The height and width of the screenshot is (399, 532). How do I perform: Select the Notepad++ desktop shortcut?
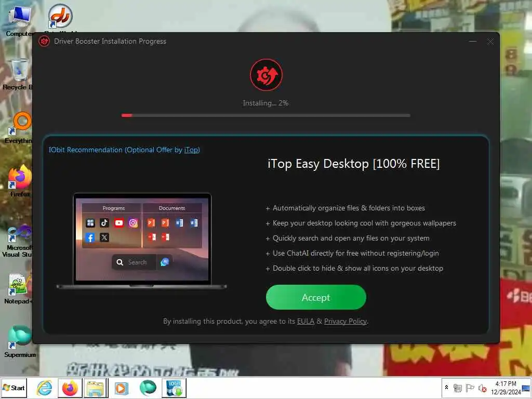(x=18, y=289)
